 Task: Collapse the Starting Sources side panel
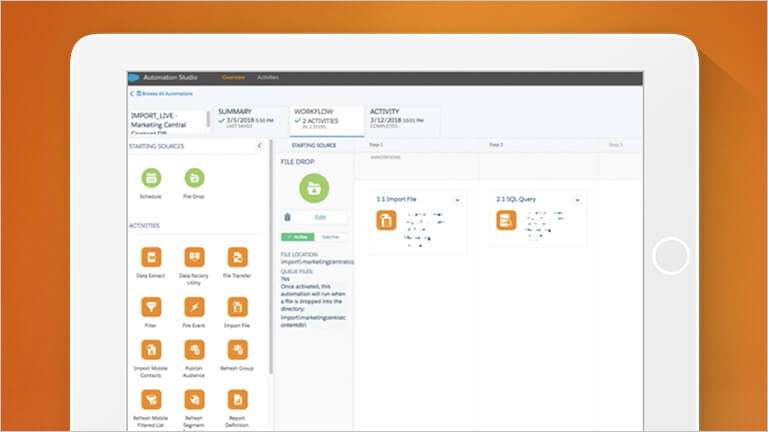[x=260, y=145]
